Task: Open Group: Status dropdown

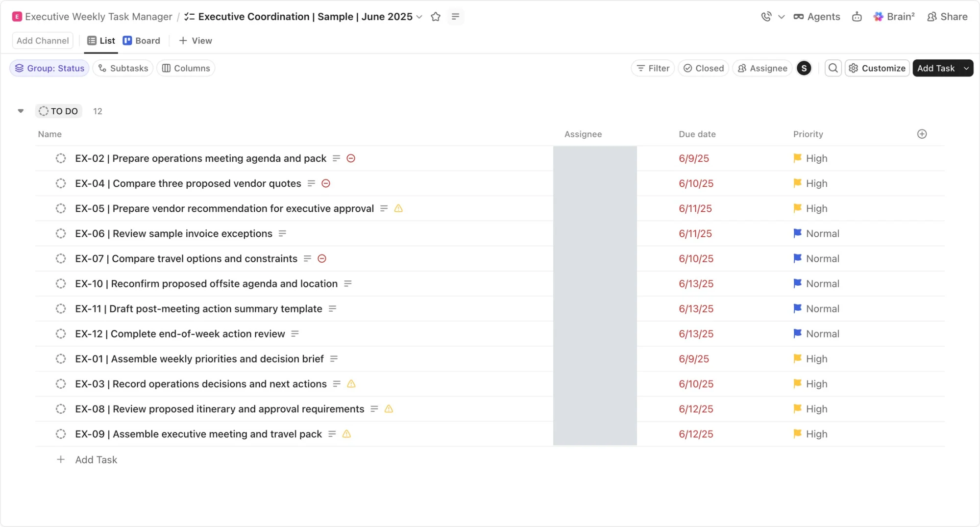Action: (49, 68)
